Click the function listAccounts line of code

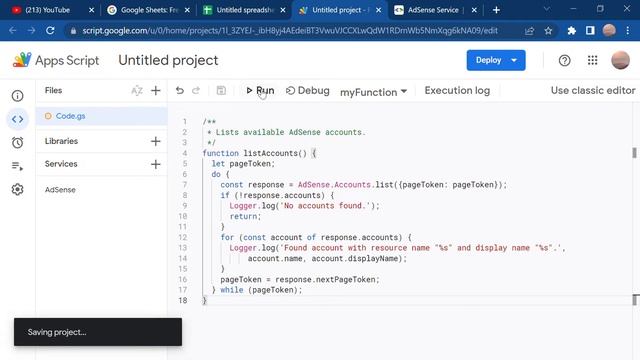coord(259,153)
